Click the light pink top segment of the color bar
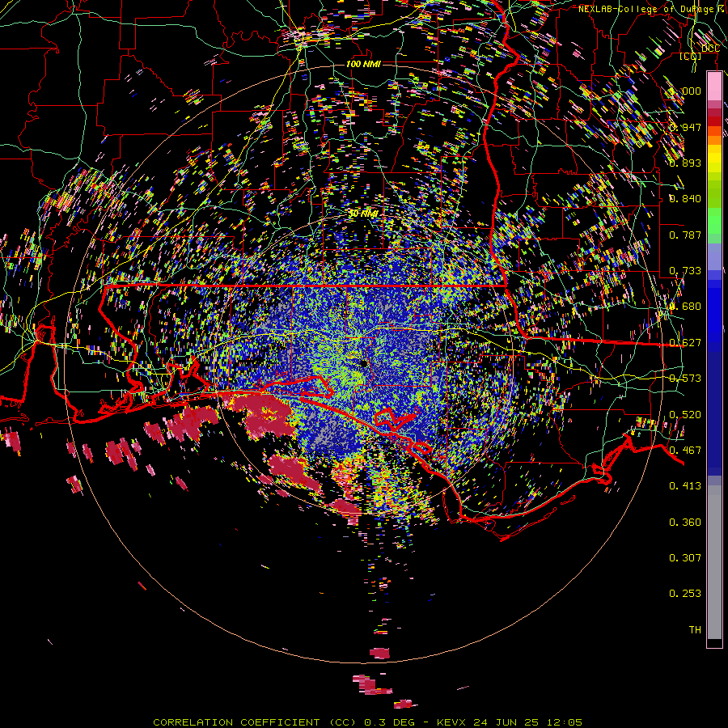This screenshot has width=728, height=728. coord(714,87)
